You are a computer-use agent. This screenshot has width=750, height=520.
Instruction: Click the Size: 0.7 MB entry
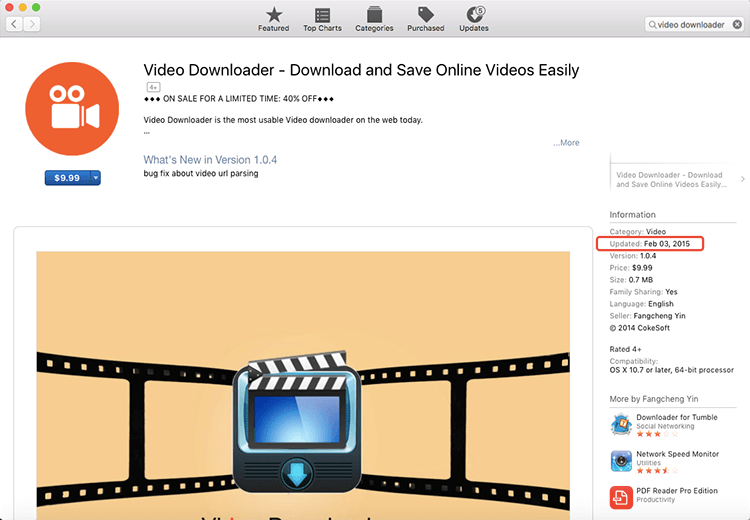click(x=631, y=280)
